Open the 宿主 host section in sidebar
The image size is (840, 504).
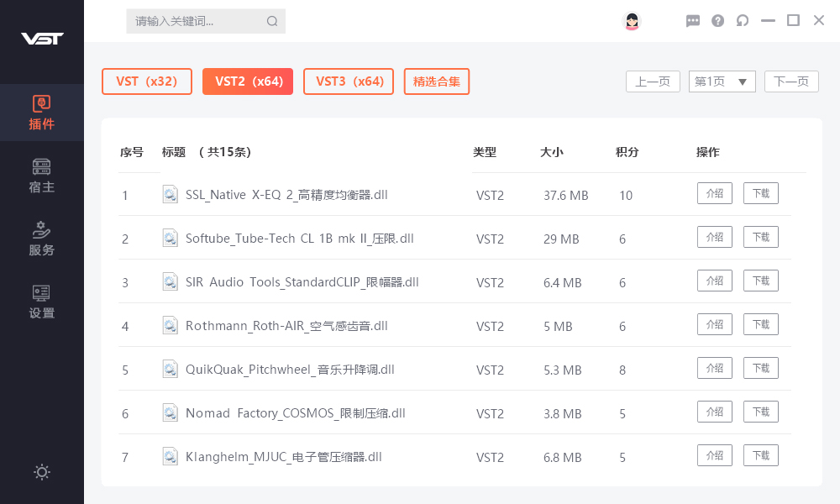click(42, 176)
